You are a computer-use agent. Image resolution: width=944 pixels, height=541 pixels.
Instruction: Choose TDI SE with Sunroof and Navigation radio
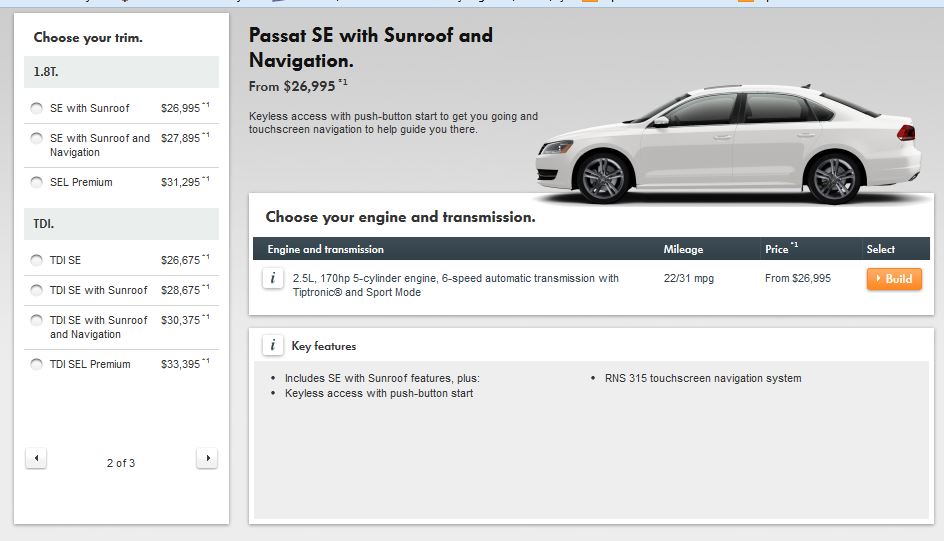37,320
